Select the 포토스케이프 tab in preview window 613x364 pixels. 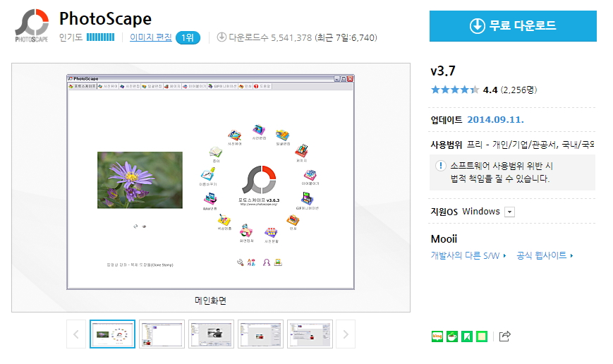point(83,86)
